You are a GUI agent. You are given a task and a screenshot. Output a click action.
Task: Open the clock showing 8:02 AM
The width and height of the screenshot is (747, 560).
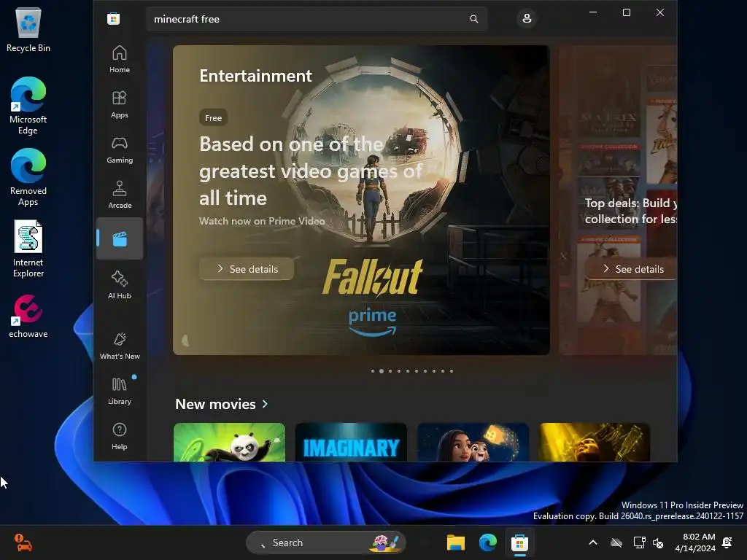695,542
